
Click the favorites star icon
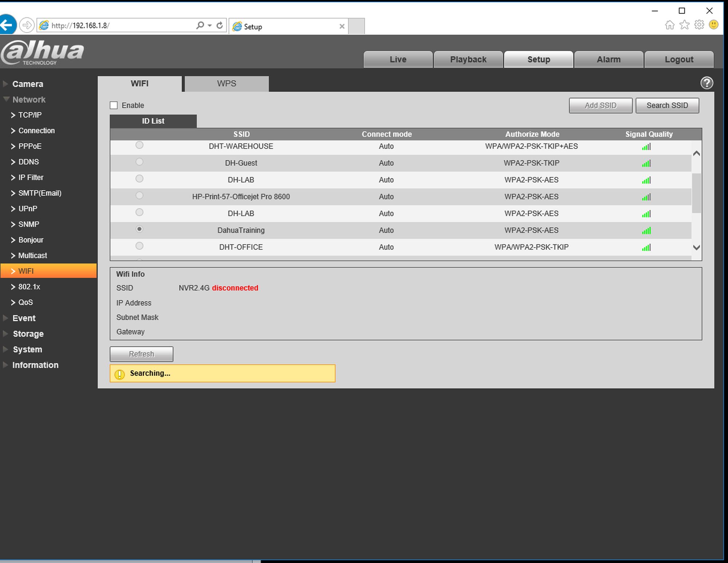pos(684,25)
